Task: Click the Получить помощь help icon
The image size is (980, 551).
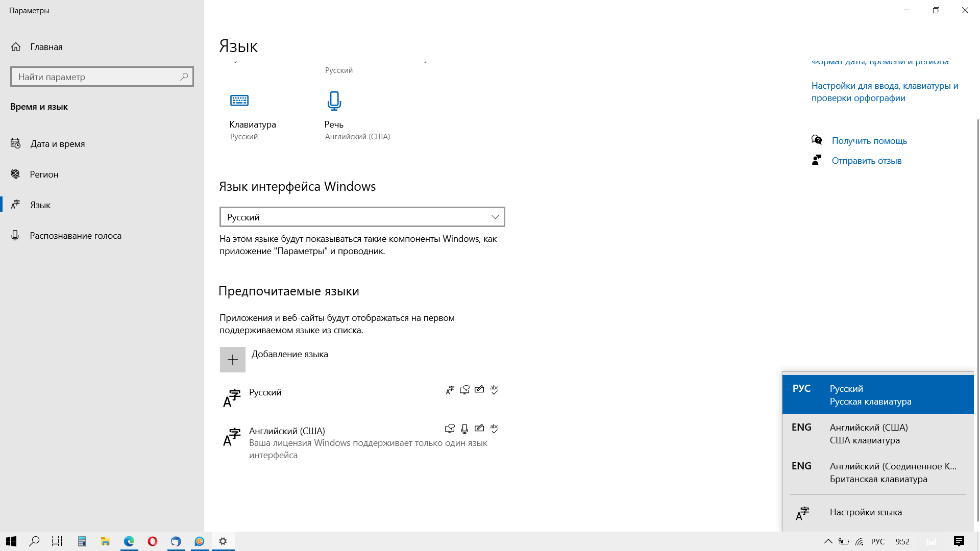Action: pos(817,140)
